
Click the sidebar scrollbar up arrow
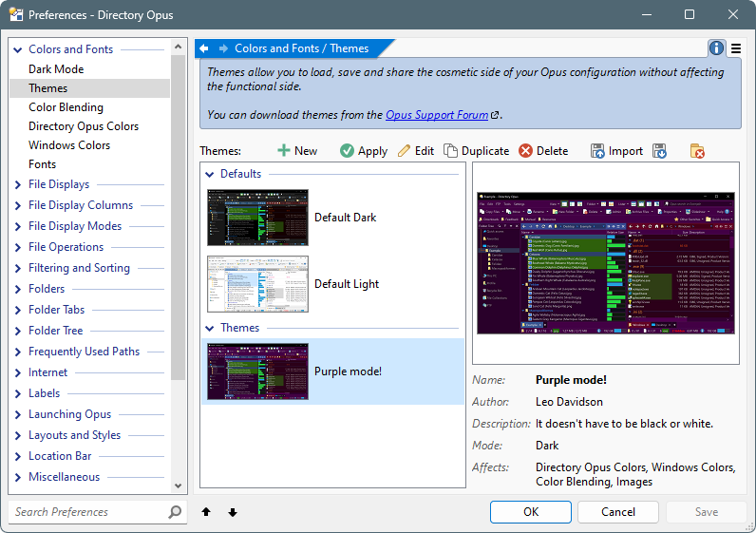(x=178, y=47)
